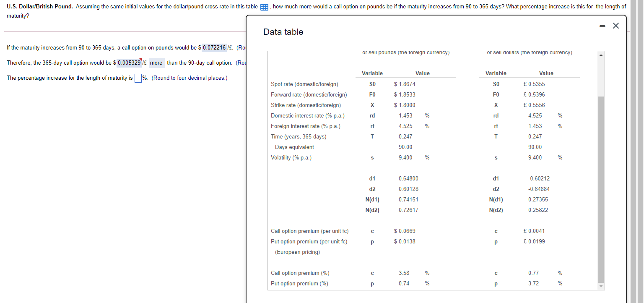Click the "Days equivalent" row label
644x303 pixels.
(294, 147)
